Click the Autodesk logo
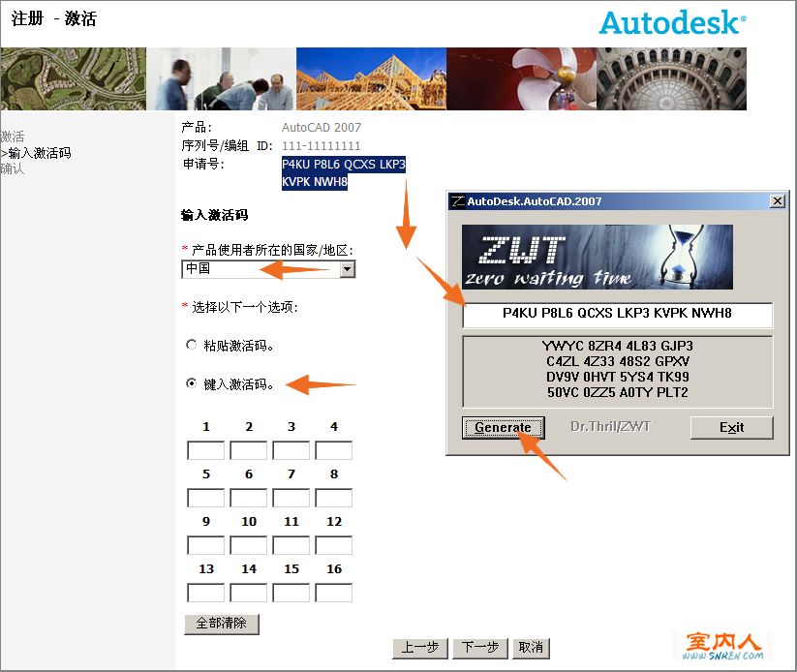 (x=672, y=23)
